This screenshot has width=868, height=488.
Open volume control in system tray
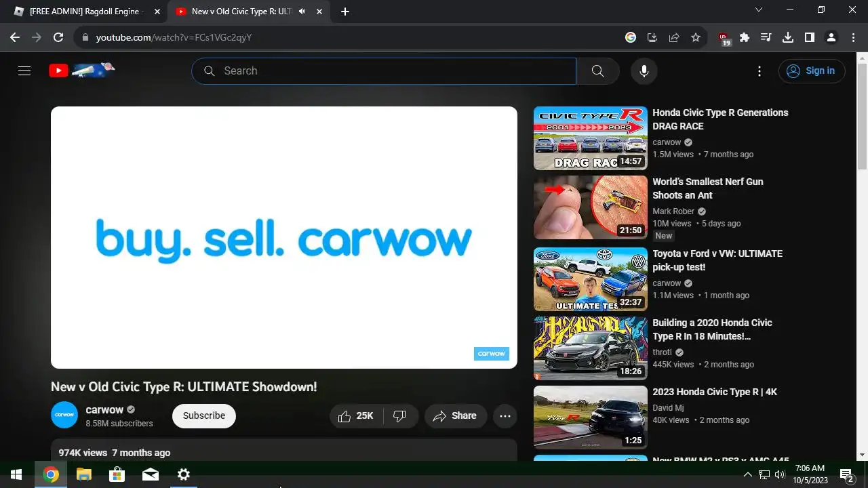pyautogui.click(x=780, y=474)
